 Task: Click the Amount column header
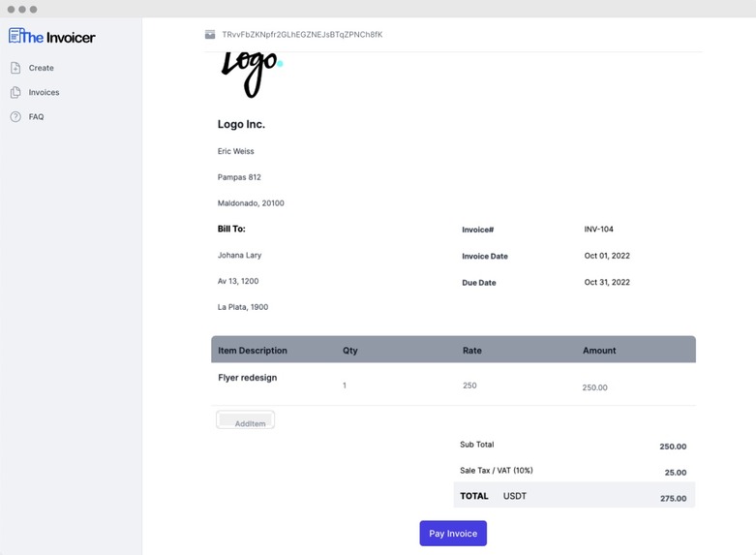click(x=599, y=351)
